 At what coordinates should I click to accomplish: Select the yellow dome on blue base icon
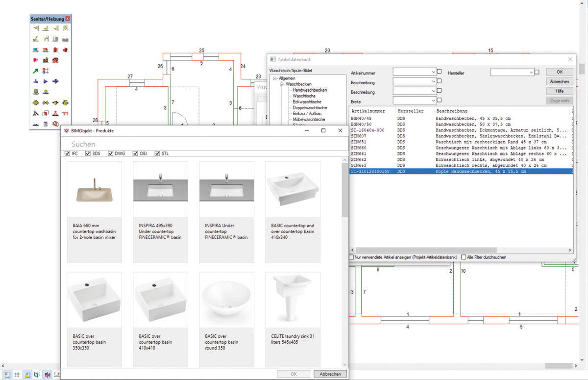(46, 92)
